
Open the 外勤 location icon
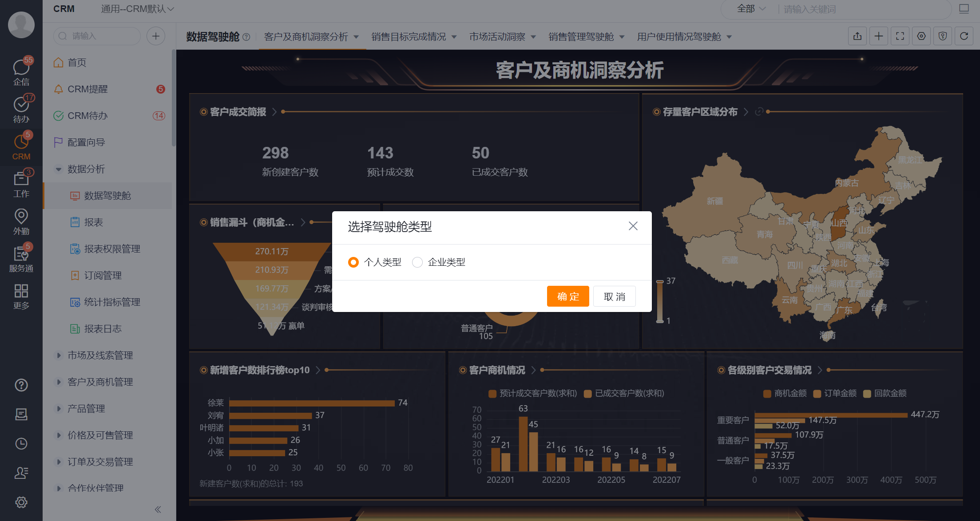(21, 221)
